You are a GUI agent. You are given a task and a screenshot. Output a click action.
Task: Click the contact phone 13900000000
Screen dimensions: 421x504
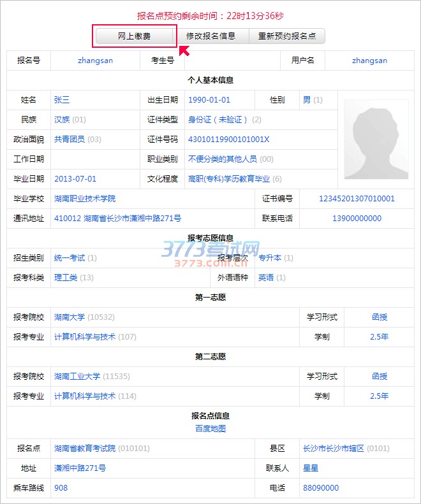point(357,219)
